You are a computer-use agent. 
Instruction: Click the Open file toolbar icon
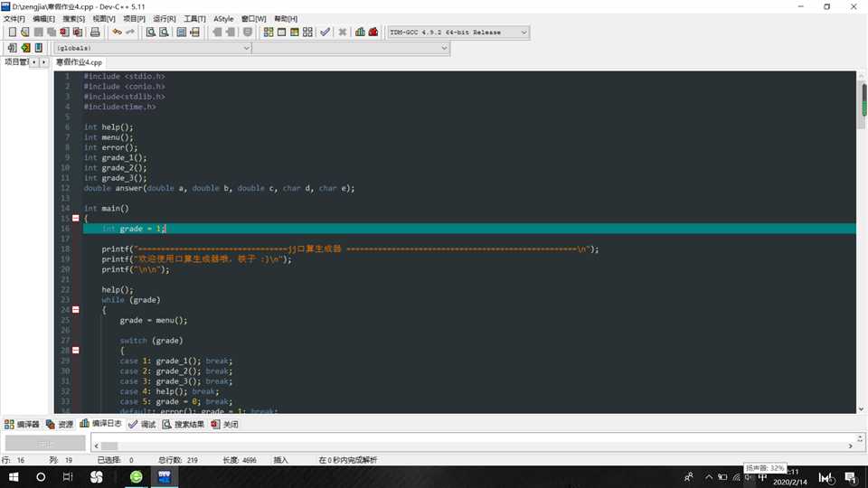click(25, 33)
